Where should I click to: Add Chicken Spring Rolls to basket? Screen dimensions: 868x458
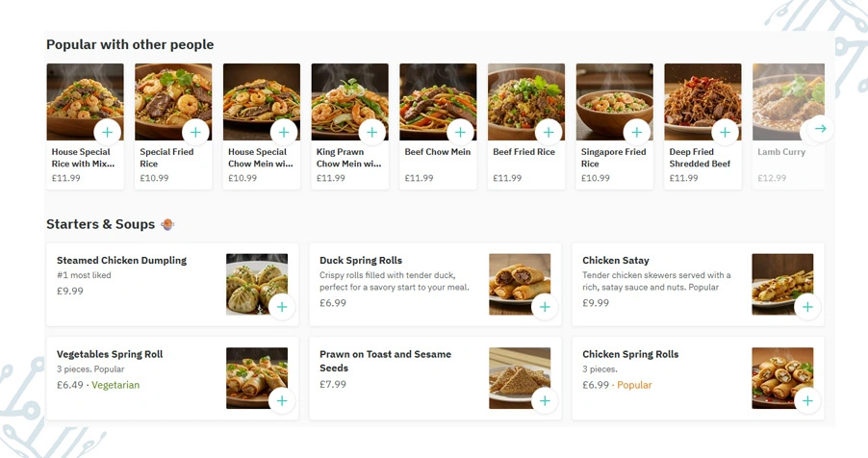[807, 400]
